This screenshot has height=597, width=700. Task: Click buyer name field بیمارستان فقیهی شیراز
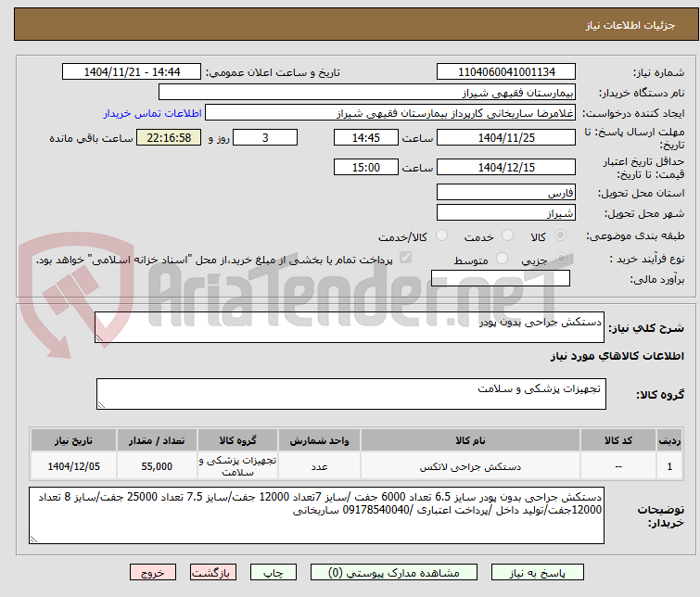point(367,93)
